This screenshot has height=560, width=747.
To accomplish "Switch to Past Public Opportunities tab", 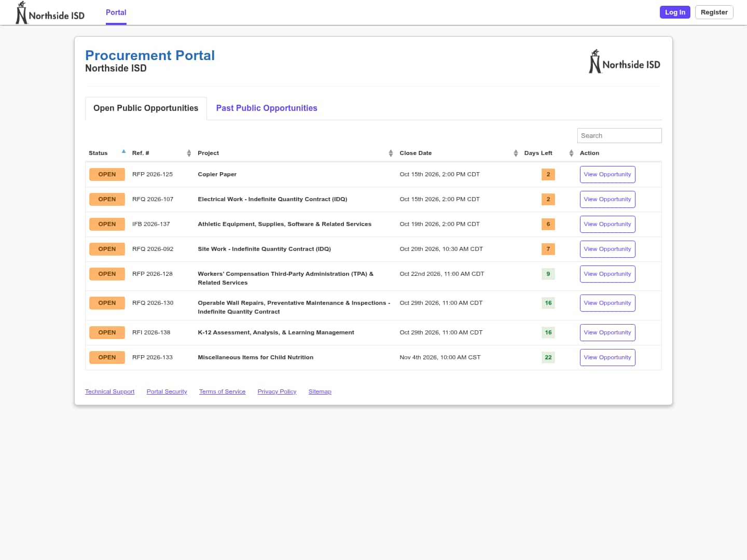I will [x=267, y=108].
